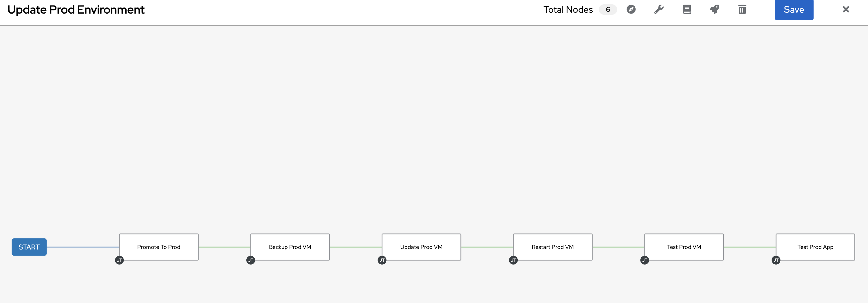868x303 pixels.
Task: Click the link between Backup Prod VM and Update Prod VM
Action: coord(356,247)
